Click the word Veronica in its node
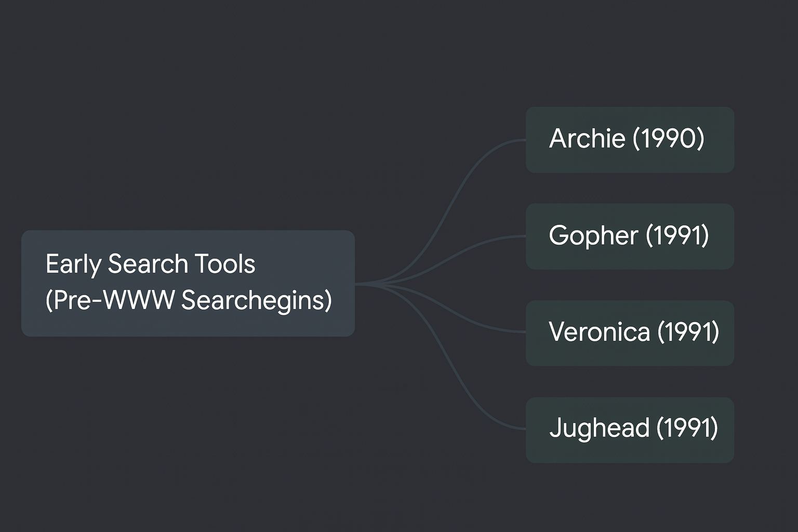Image resolution: width=798 pixels, height=532 pixels. click(599, 332)
